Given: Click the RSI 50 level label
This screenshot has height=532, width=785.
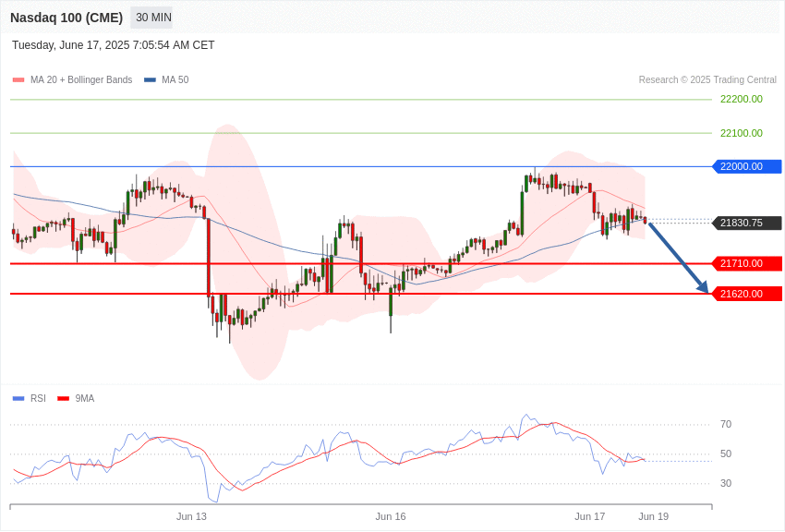Looking at the screenshot, I should [726, 453].
